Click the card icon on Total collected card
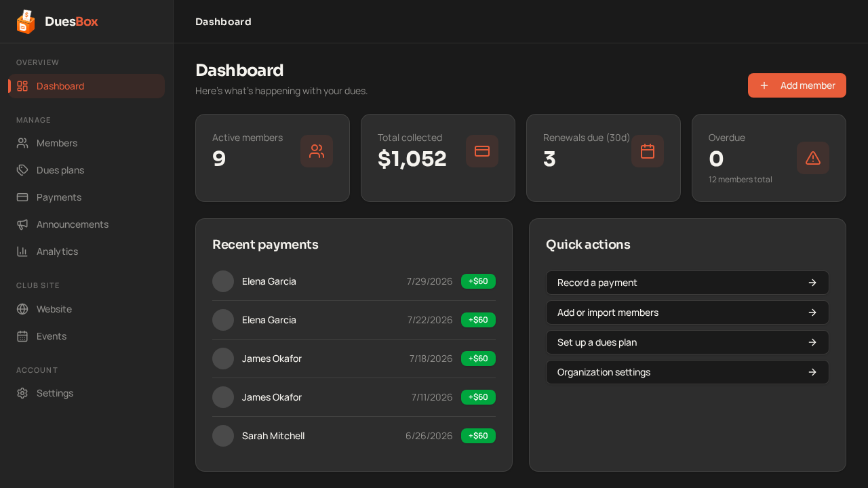Image resolution: width=868 pixels, height=488 pixels. point(482,151)
